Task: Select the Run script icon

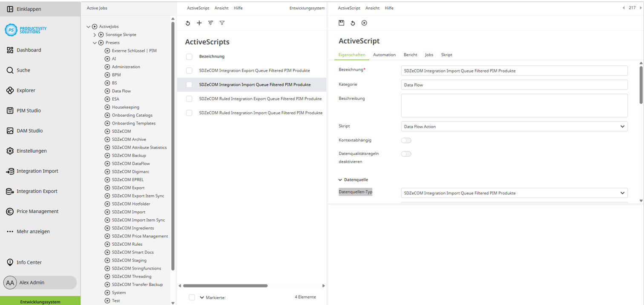Action: click(364, 23)
